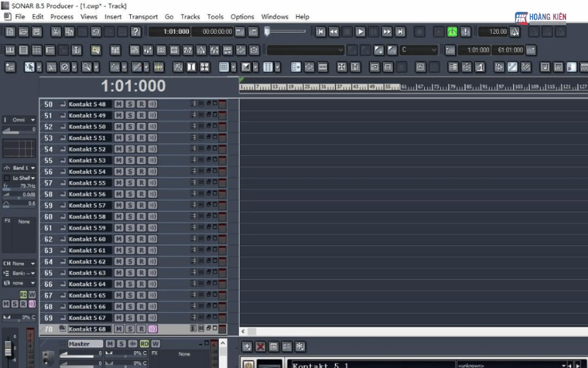Rewind the transport
Image resolution: width=588 pixels, height=368 pixels.
point(334,32)
